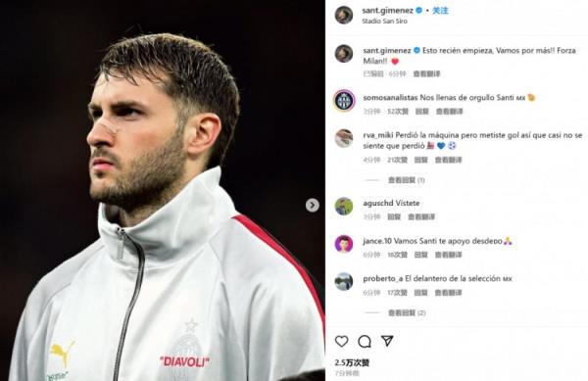Click the player photo in the post

tap(163, 190)
